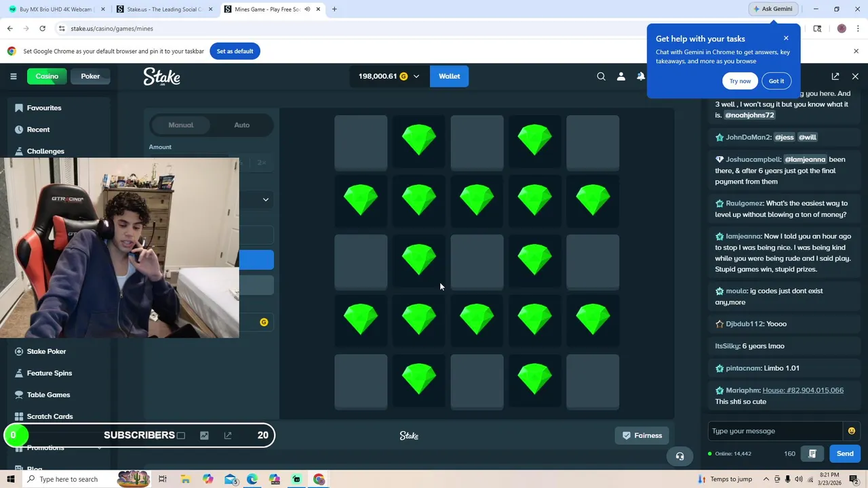Click JohnDaMan2 username in chat
This screenshot has height=488, width=868.
748,137
